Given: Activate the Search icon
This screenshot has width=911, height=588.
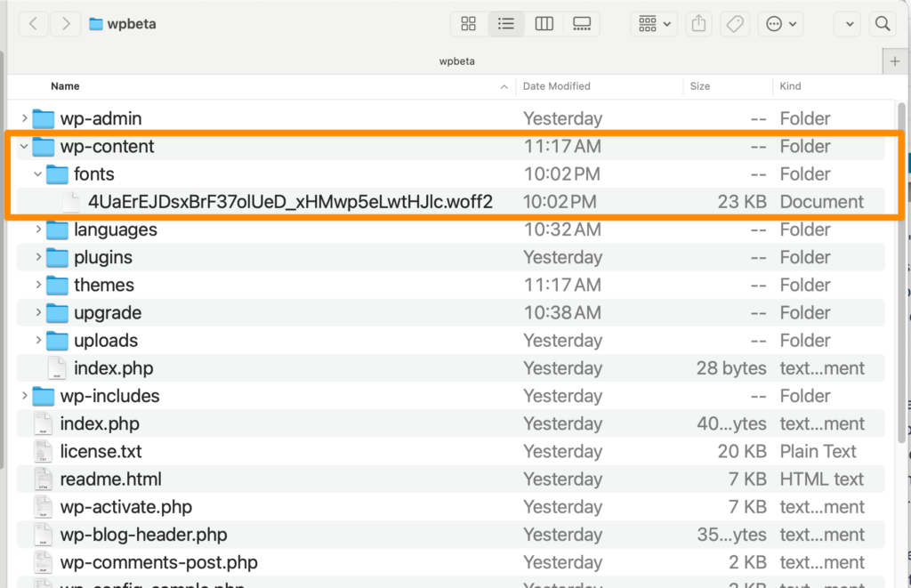Looking at the screenshot, I should click(x=882, y=24).
